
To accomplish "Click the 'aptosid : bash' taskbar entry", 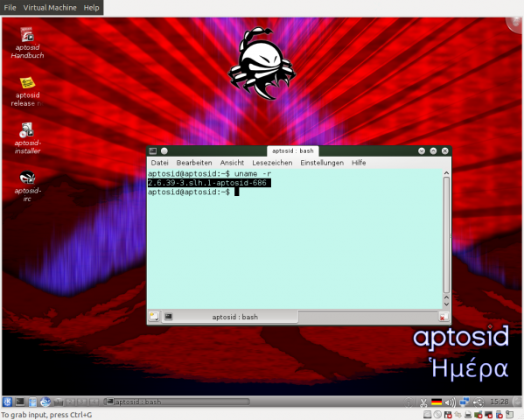I will (176, 402).
